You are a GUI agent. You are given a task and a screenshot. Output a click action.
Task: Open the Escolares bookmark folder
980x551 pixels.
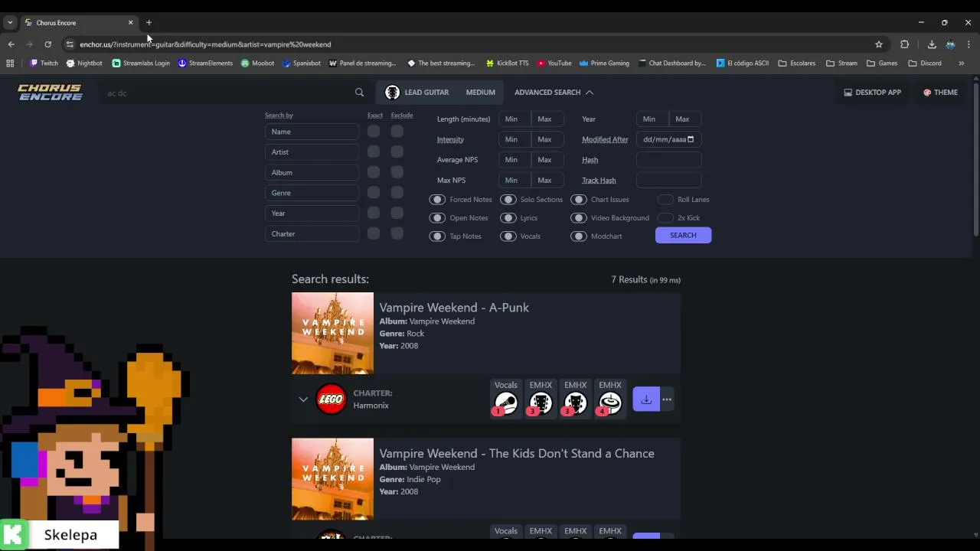(796, 64)
